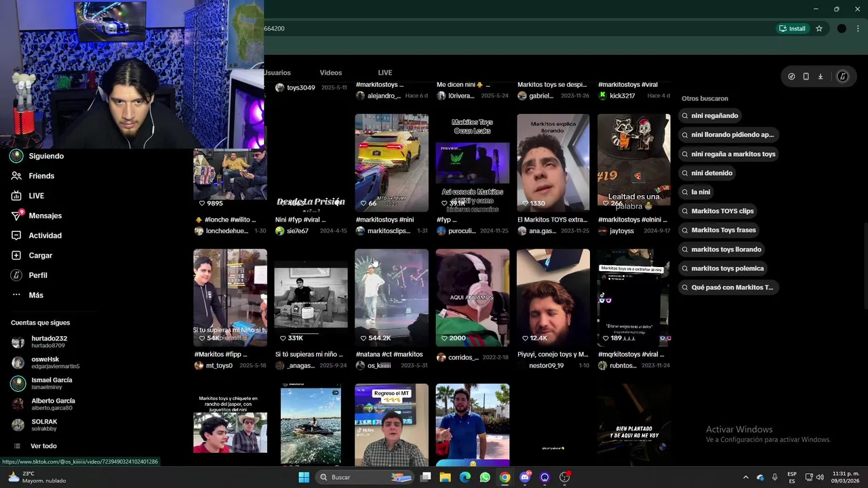The height and width of the screenshot is (488, 868).
Task: Select suggestion 'Qué pasó con Markitos T...'
Action: [x=728, y=287]
